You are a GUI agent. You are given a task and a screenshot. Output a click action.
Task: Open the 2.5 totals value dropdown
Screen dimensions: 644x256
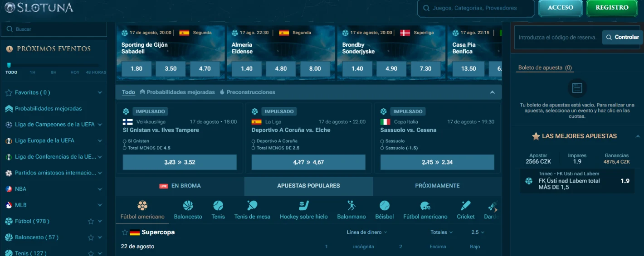(478, 232)
